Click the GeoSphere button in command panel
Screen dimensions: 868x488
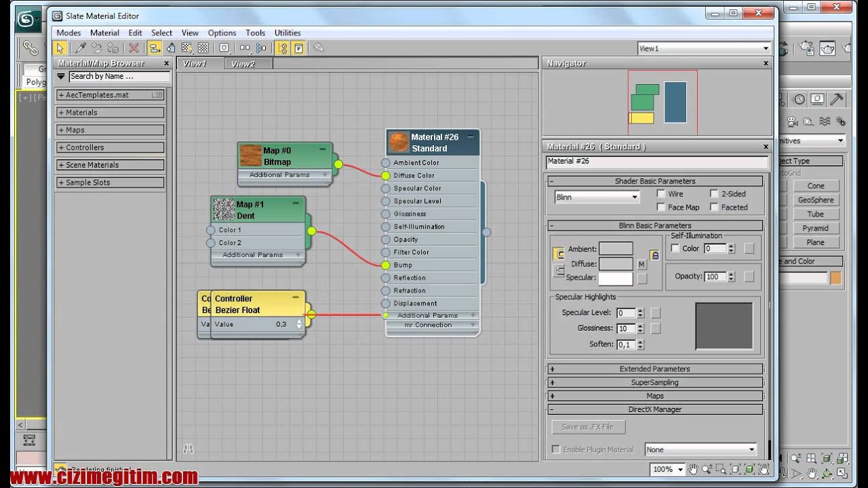[815, 200]
